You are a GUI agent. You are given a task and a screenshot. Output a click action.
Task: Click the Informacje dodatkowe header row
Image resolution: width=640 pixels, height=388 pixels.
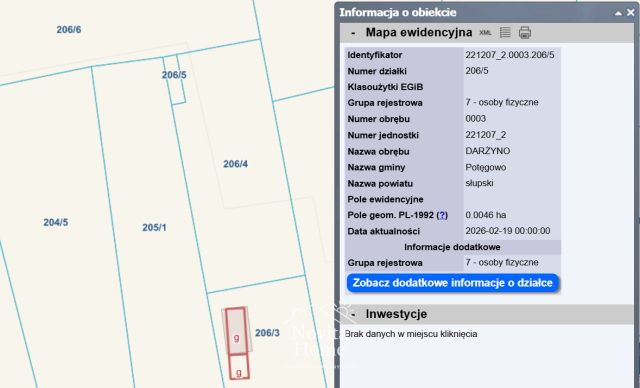pos(452,247)
